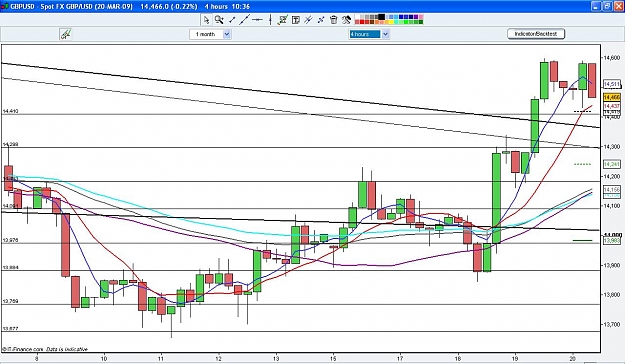The height and width of the screenshot is (364, 625).
Task: Click the 13,800 price axis tick
Action: [x=611, y=295]
